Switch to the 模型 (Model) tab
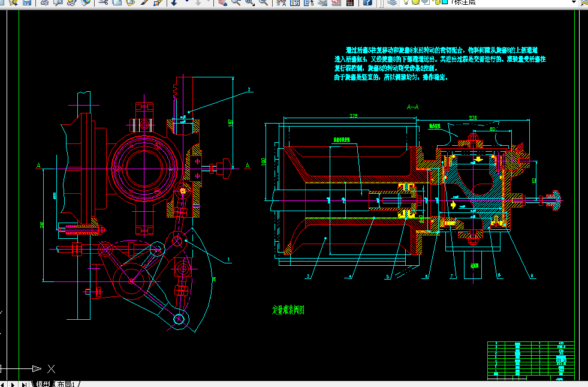Viewport: 588px width, 387px height. click(43, 384)
